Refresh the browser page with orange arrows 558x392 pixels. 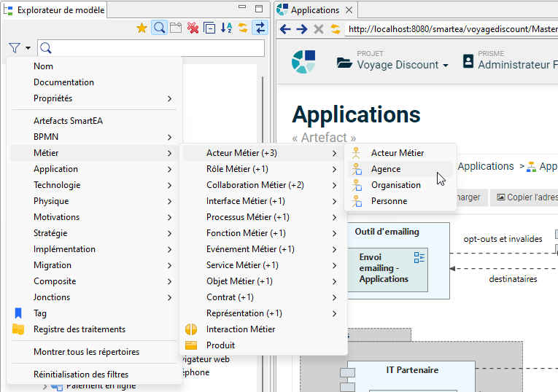336,29
